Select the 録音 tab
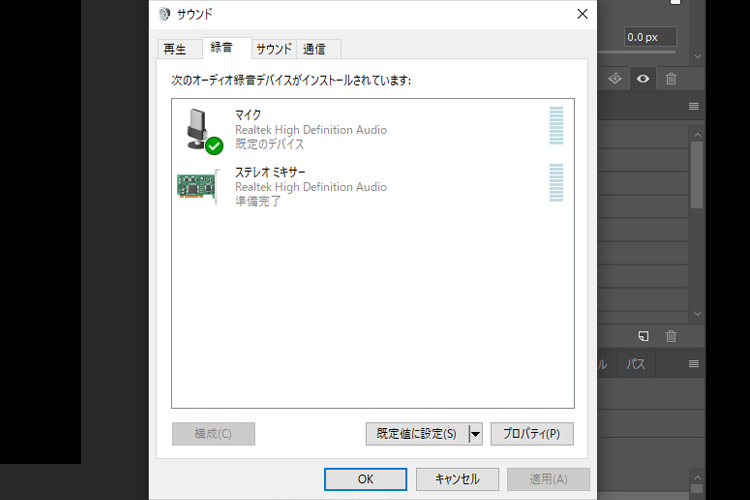Image resolution: width=750 pixels, height=500 pixels. pos(227,48)
